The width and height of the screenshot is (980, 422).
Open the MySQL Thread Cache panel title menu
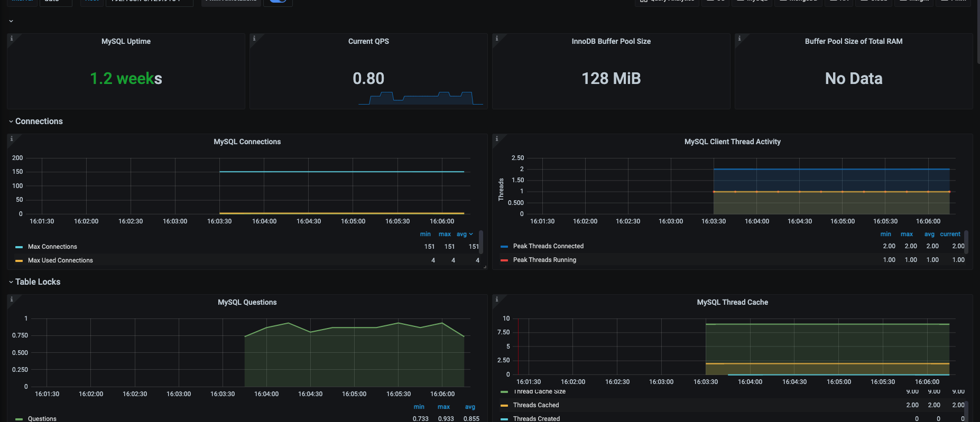[733, 302]
